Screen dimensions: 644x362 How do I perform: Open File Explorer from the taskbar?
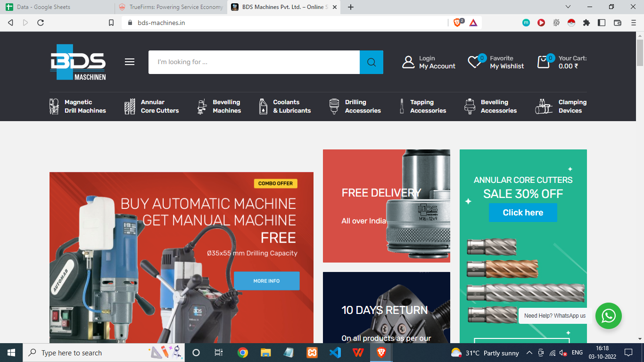[x=266, y=353]
